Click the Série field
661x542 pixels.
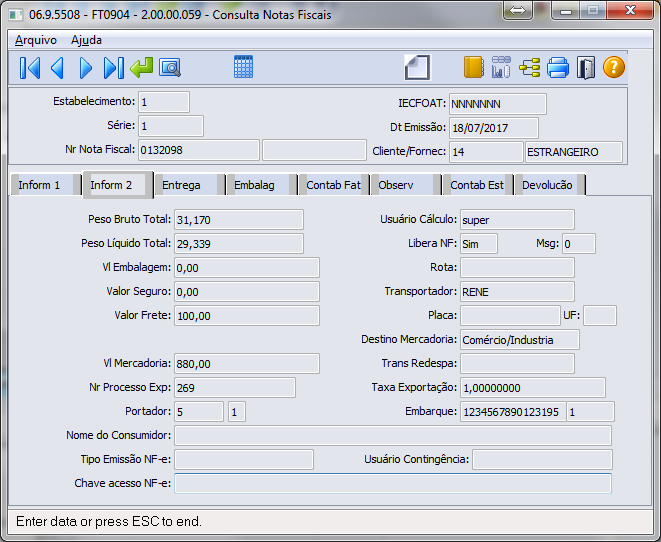coord(171,126)
